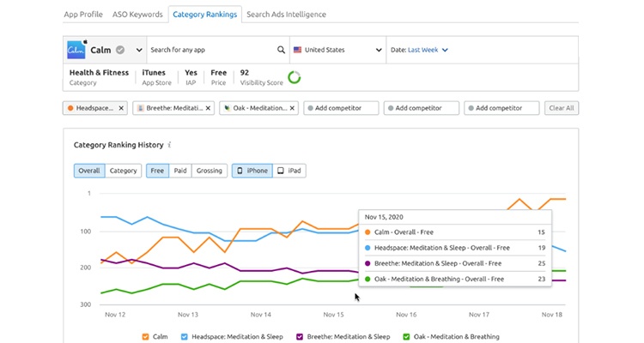Select the Category ranking toggle
This screenshot has height=343, width=644.
point(123,171)
